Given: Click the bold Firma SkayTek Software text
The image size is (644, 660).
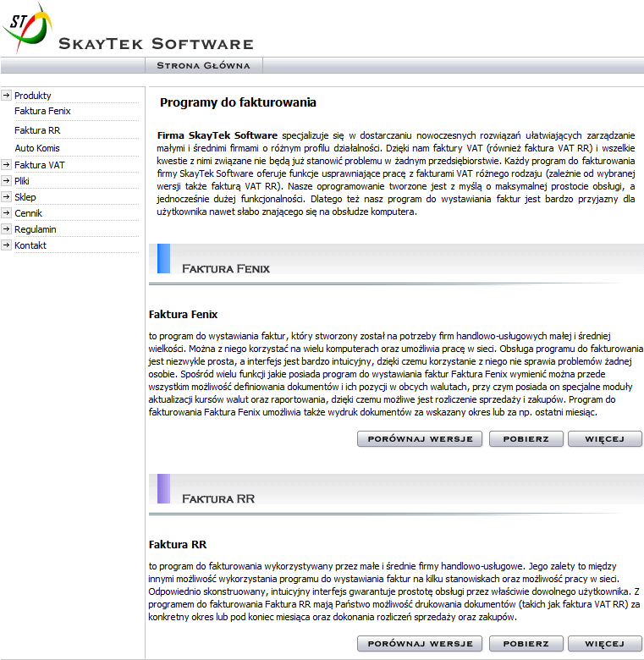Looking at the screenshot, I should (x=217, y=135).
